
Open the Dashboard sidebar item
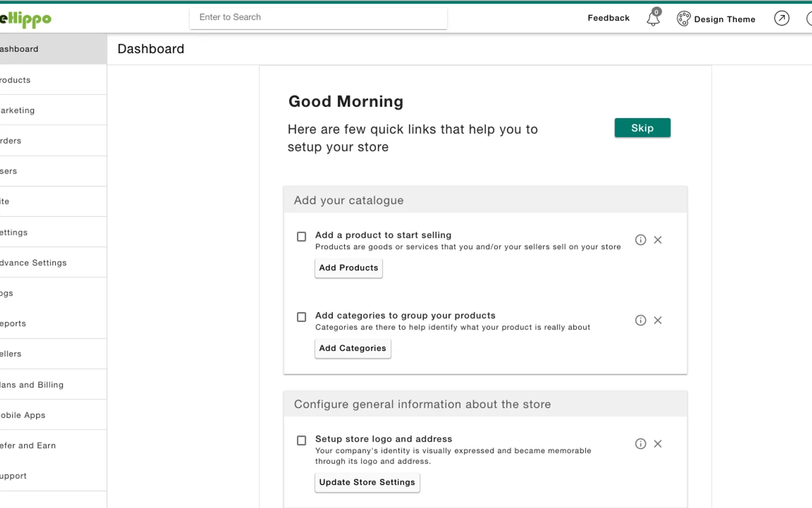coord(53,49)
